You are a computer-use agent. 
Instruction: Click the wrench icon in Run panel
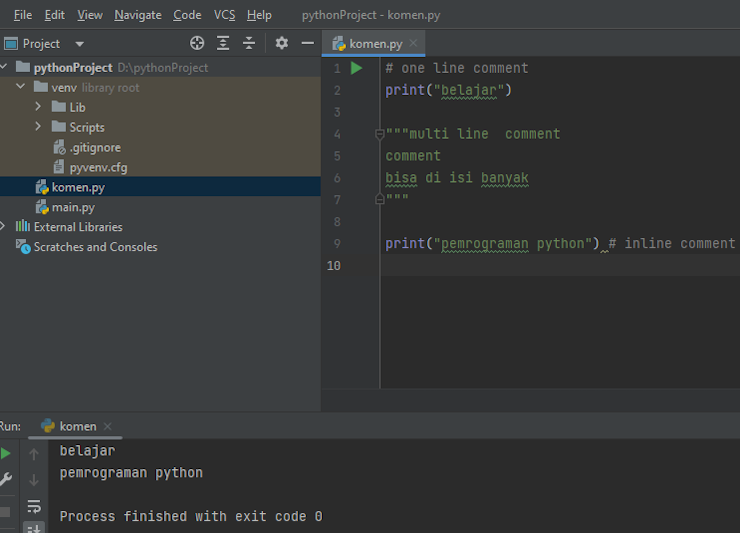[6, 479]
